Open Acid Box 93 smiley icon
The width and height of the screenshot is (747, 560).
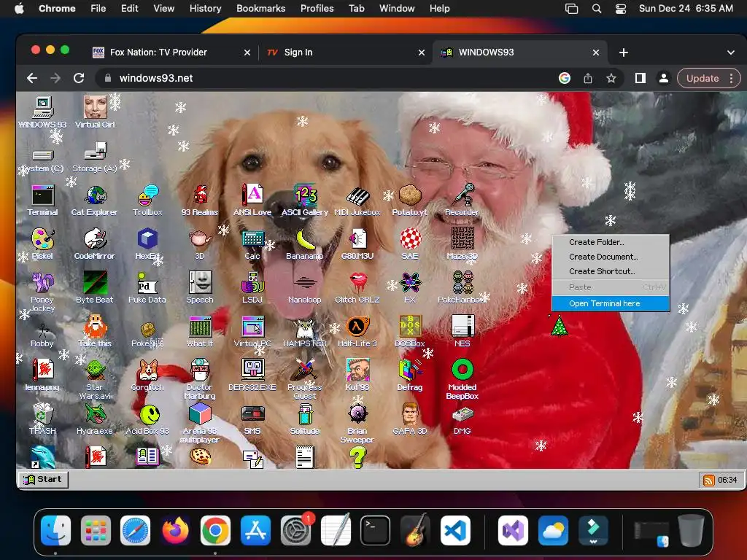(147, 419)
